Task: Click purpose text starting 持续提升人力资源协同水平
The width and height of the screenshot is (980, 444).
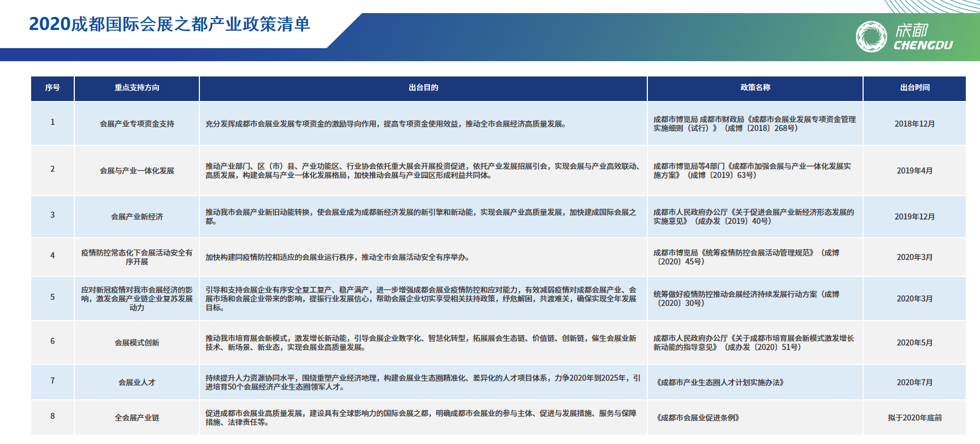Action: click(x=423, y=382)
